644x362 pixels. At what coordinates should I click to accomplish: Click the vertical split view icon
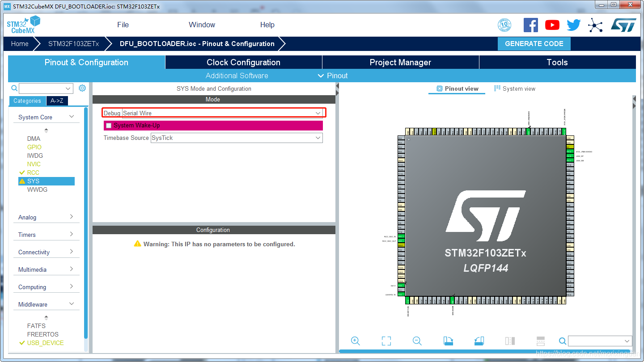click(x=510, y=341)
